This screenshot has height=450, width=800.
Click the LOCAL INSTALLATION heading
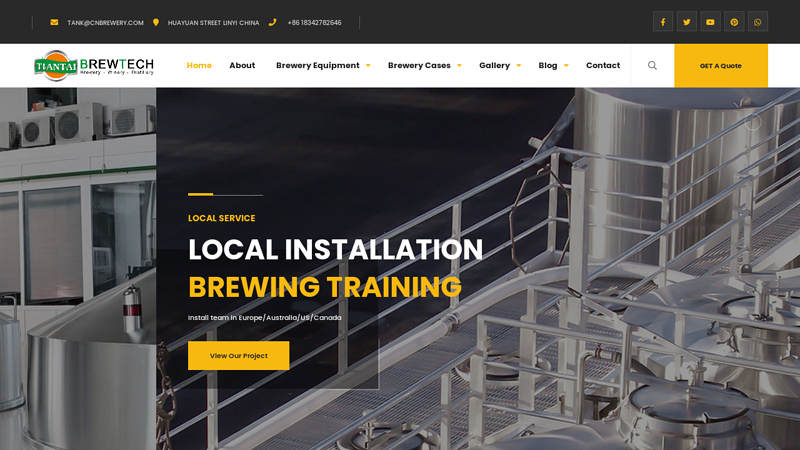[x=335, y=249]
